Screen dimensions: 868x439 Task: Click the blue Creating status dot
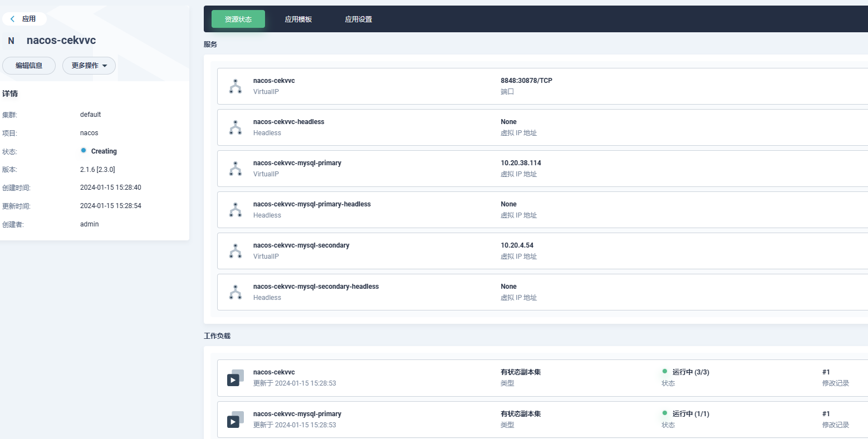pyautogui.click(x=84, y=151)
